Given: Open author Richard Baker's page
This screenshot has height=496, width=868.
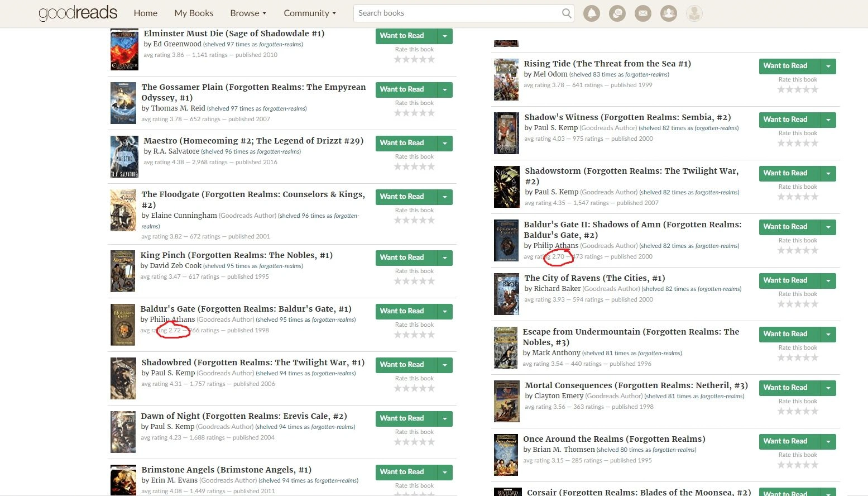Looking at the screenshot, I should click(x=557, y=289).
